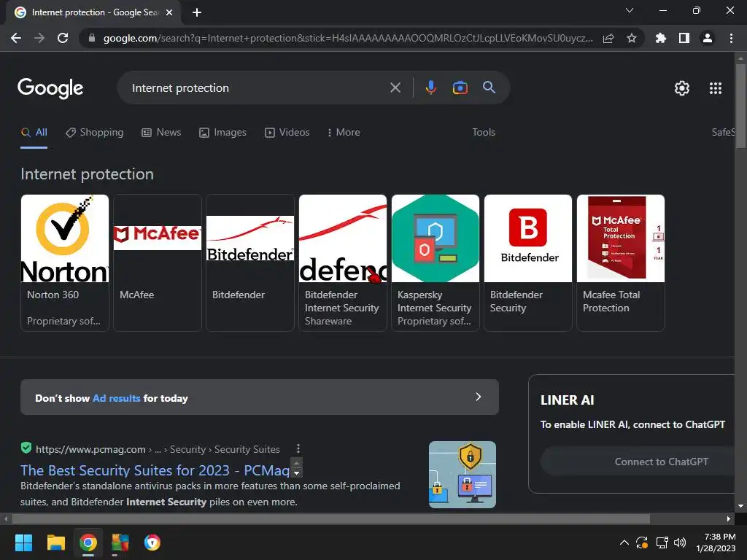
Task: Open the Bitdefender Internet Security card
Action: pyautogui.click(x=343, y=262)
